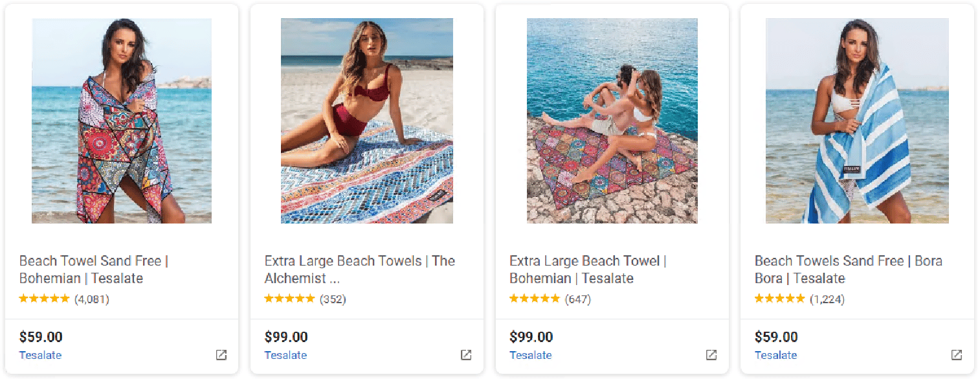Open external link icon on The Alchemist card
The height and width of the screenshot is (379, 980).
[x=466, y=355]
